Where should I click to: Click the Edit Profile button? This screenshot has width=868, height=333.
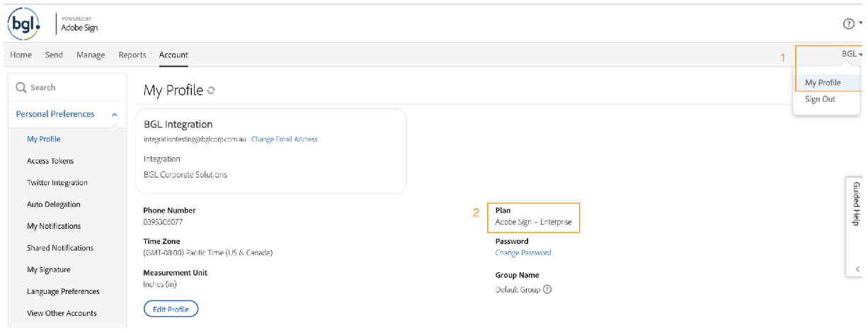171,309
